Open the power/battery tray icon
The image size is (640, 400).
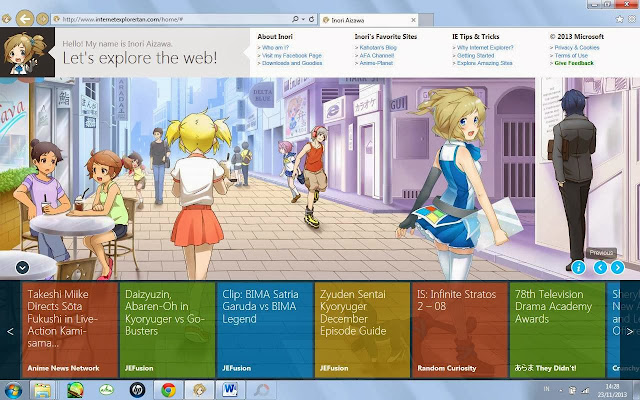click(572, 390)
